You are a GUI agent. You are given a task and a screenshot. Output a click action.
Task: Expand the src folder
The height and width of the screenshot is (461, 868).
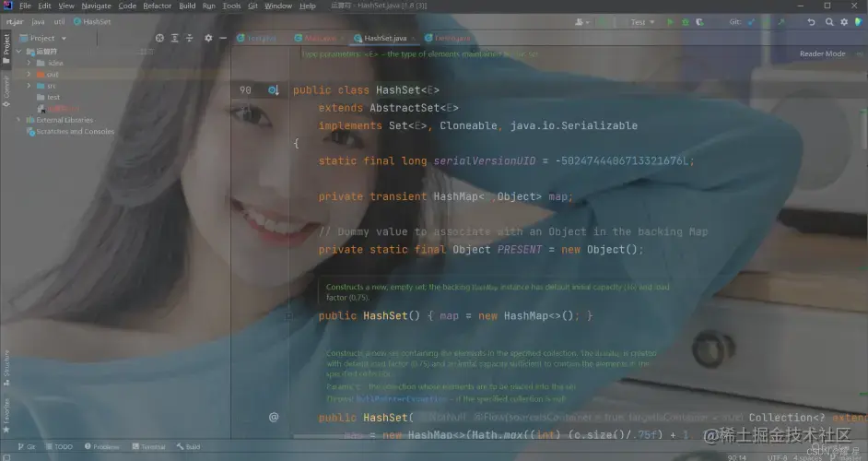point(29,86)
